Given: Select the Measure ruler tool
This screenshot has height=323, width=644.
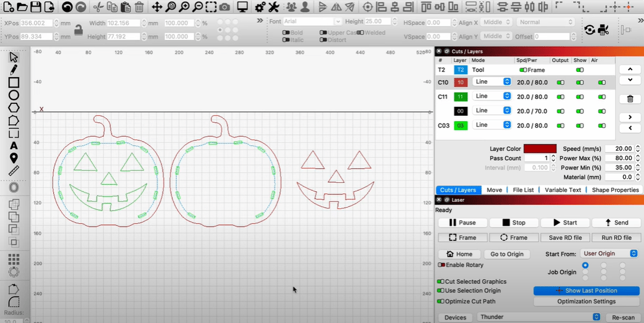Looking at the screenshot, I should 14,171.
